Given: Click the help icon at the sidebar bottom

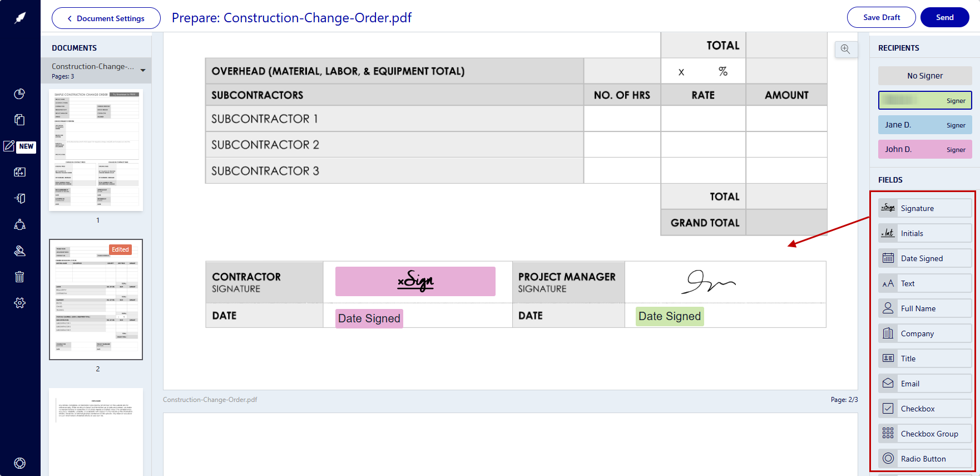Looking at the screenshot, I should tap(19, 463).
